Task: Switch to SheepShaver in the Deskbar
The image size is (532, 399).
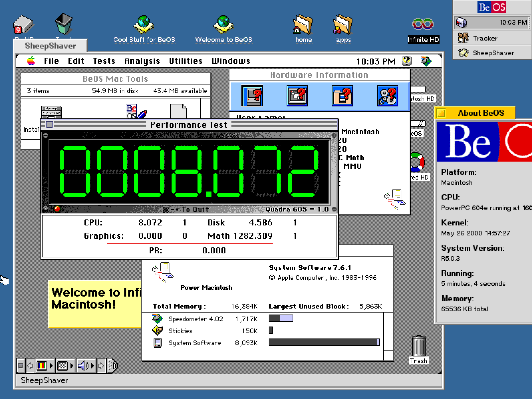Action: [x=492, y=53]
